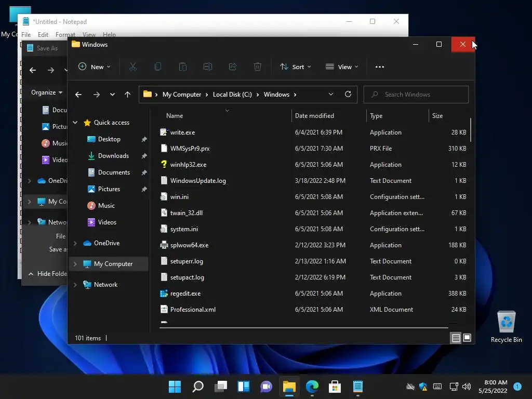Switch to Notepad on taskbar
532x399 pixels.
click(x=358, y=387)
